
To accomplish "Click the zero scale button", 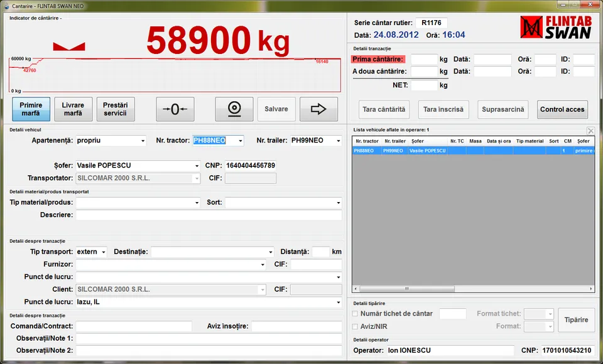I will [175, 109].
